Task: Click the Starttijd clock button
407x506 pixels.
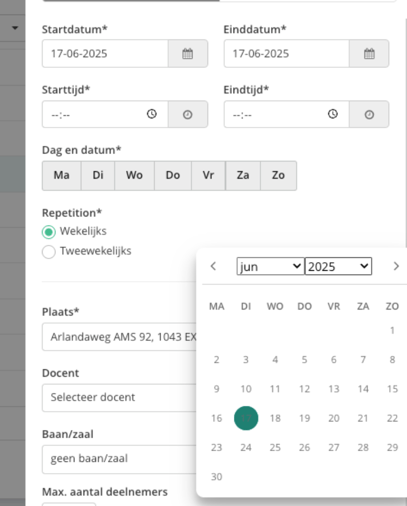Action: (188, 115)
